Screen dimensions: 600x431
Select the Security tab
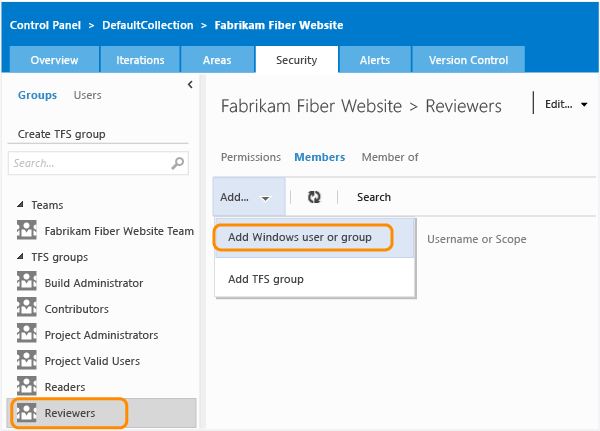pyautogui.click(x=297, y=60)
